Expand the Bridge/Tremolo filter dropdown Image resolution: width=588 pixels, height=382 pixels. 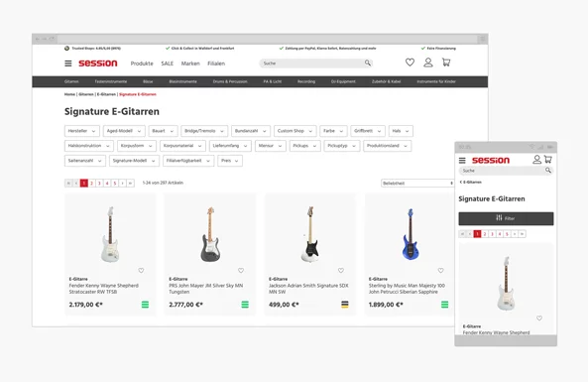click(x=204, y=131)
